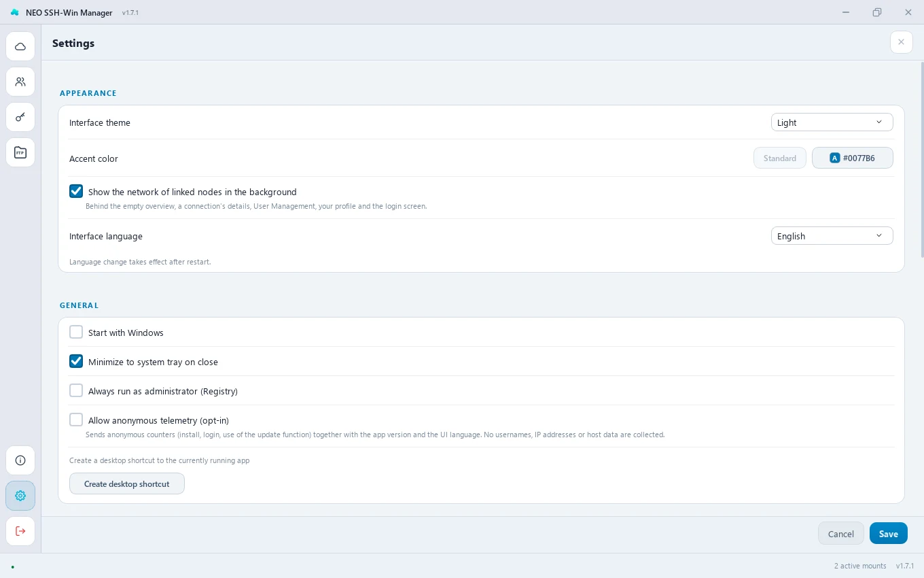Screen dimensions: 924x578
Task: Click Create desktop shortcut button
Action: pos(127,484)
